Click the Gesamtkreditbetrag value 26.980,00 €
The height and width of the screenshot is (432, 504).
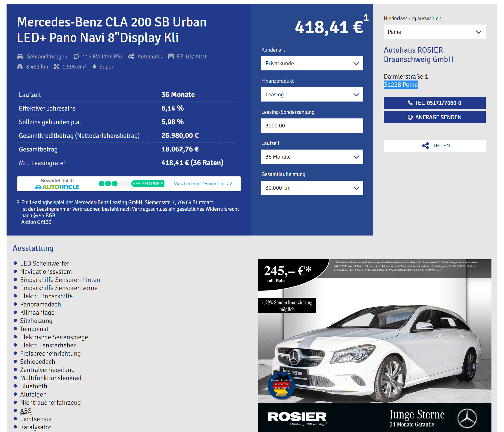tap(180, 136)
